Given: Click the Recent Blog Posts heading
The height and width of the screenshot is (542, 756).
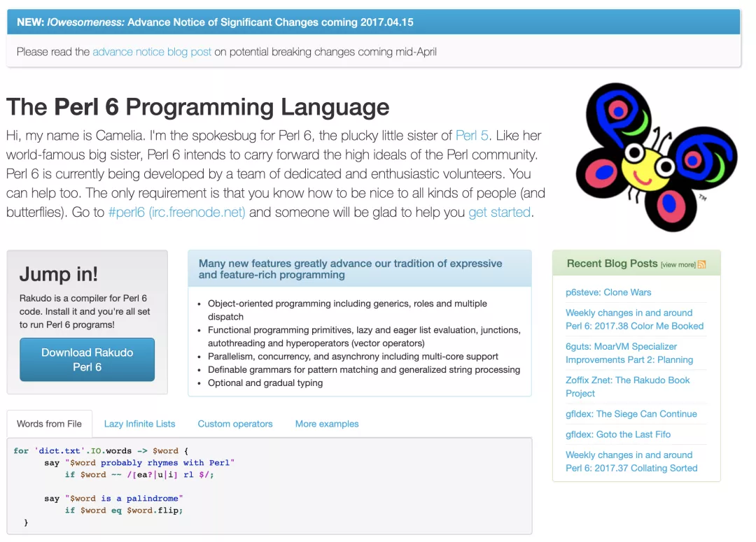Looking at the screenshot, I should [612, 264].
